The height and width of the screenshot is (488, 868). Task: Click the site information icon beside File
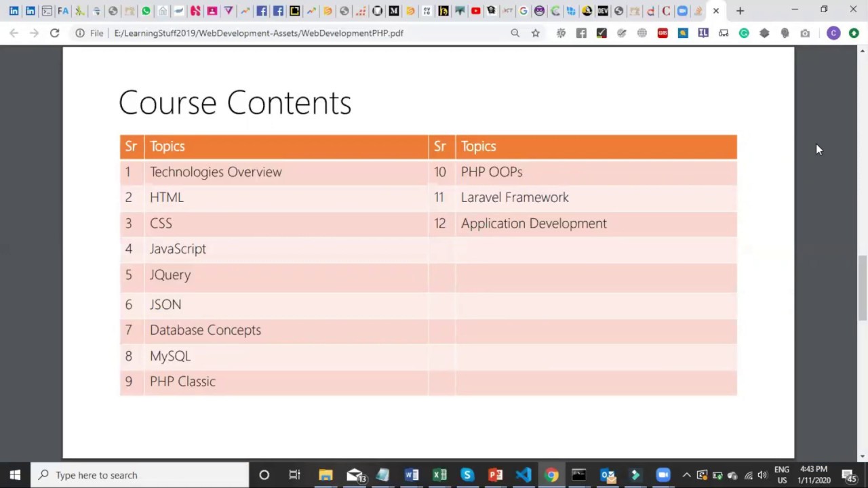(x=79, y=33)
